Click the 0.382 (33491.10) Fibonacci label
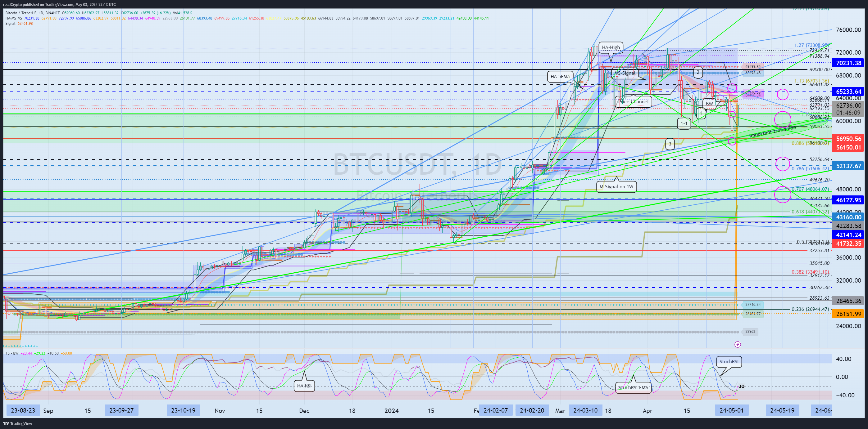 (x=810, y=272)
